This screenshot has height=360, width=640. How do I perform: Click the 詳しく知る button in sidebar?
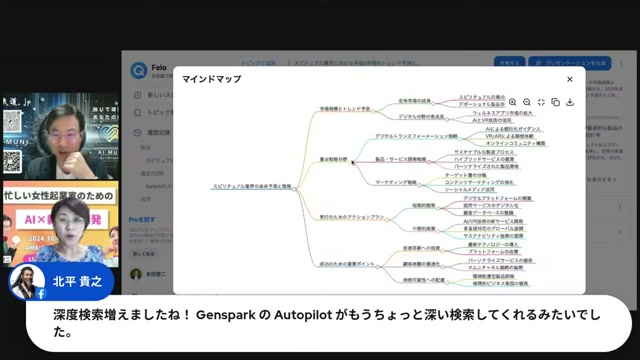click(144, 254)
